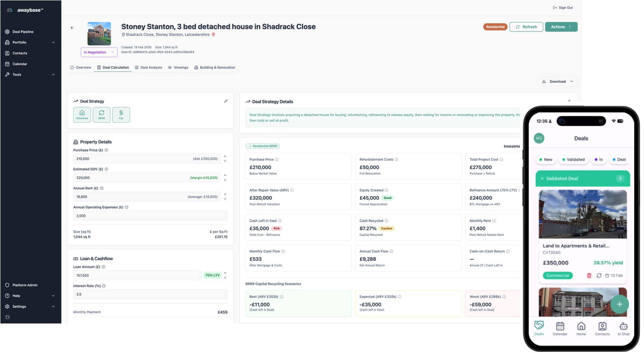Open the Equity Created card info icon

[x=387, y=190]
